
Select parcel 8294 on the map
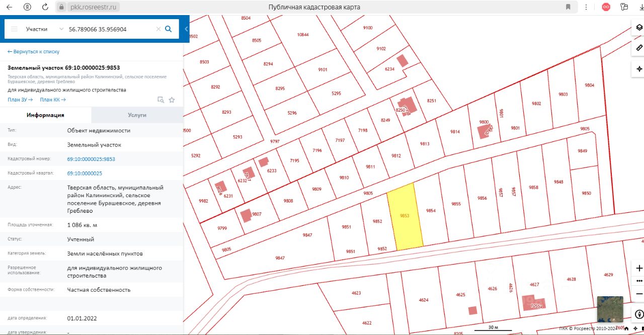coord(268,64)
